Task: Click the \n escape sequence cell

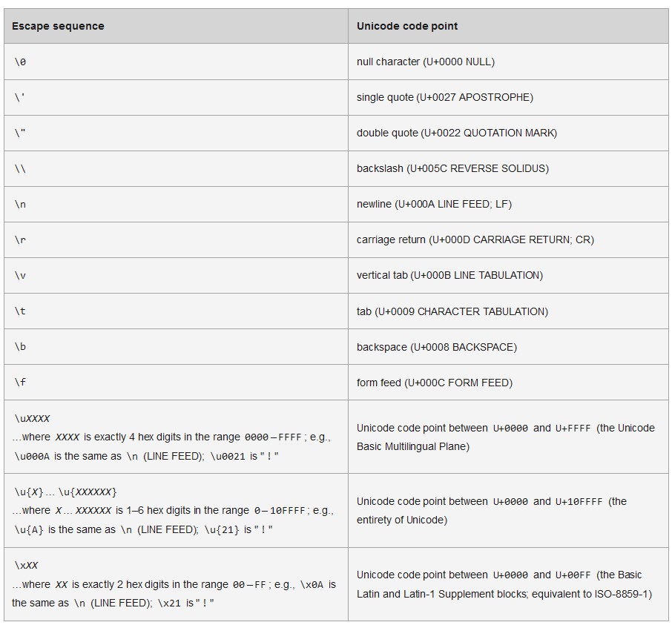Action: [x=20, y=205]
